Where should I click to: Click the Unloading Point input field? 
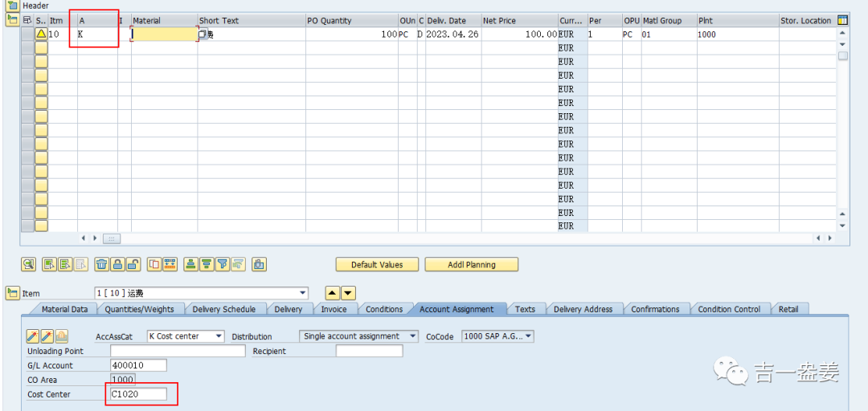point(178,351)
